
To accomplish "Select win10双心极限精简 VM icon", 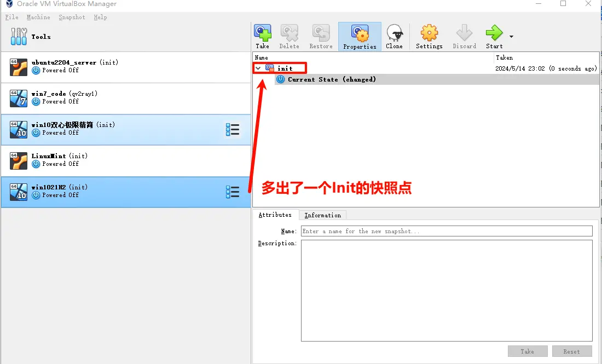I will pos(19,129).
